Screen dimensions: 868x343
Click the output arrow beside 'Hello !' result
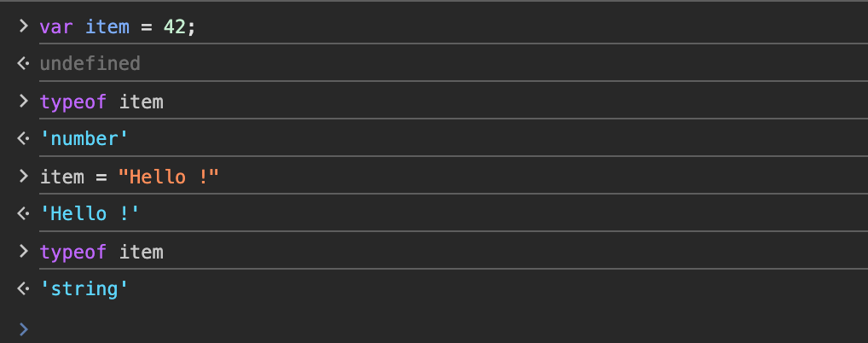click(23, 214)
